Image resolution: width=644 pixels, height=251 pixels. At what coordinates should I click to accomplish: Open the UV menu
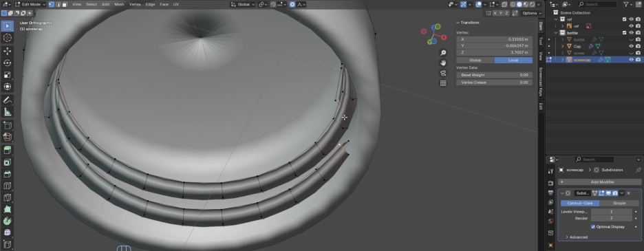[x=175, y=4]
